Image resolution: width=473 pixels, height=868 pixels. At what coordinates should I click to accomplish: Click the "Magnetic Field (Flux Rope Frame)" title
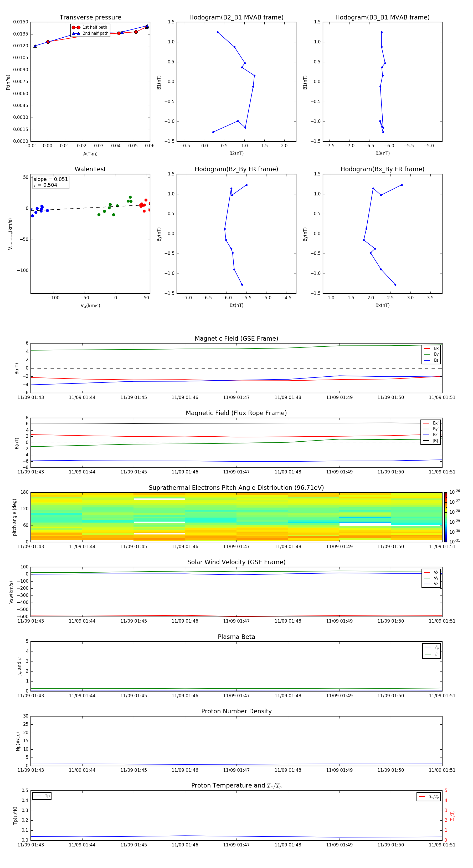[236, 413]
